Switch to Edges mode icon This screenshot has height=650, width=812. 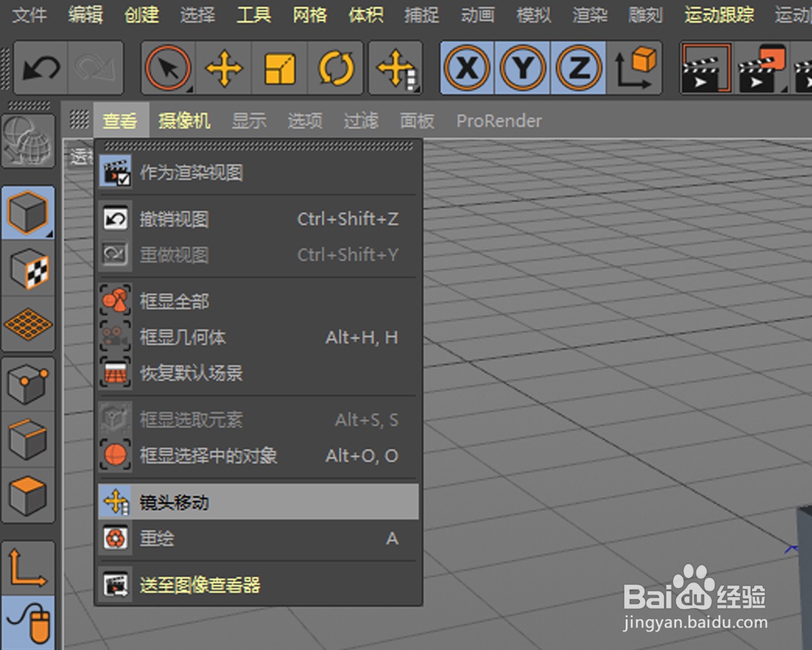28,440
